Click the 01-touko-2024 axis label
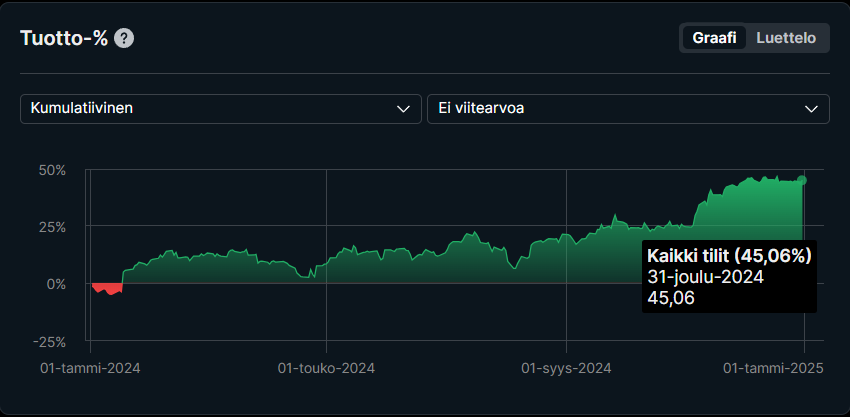 326,369
